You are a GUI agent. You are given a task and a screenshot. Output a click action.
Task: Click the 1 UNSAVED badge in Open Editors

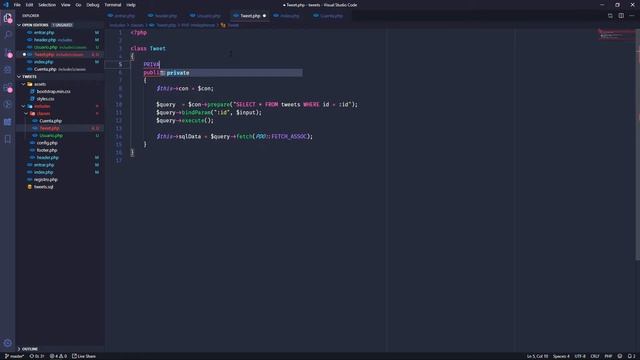(62, 25)
